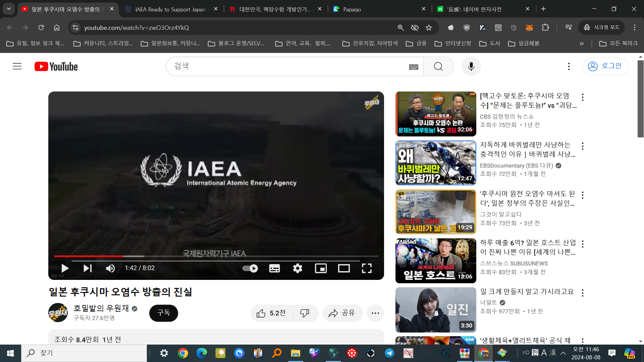The width and height of the screenshot is (644, 362).
Task: Click the 로그인 sign-in button
Action: click(605, 66)
